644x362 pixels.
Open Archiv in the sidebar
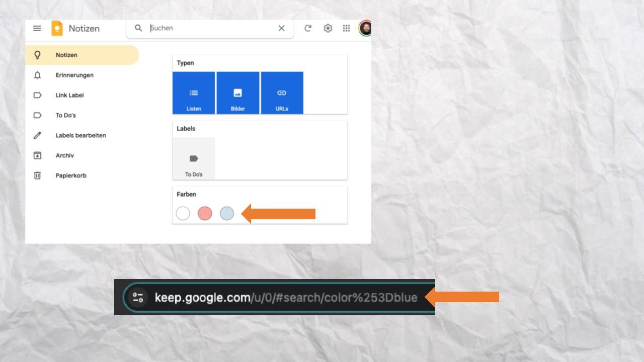click(x=64, y=155)
